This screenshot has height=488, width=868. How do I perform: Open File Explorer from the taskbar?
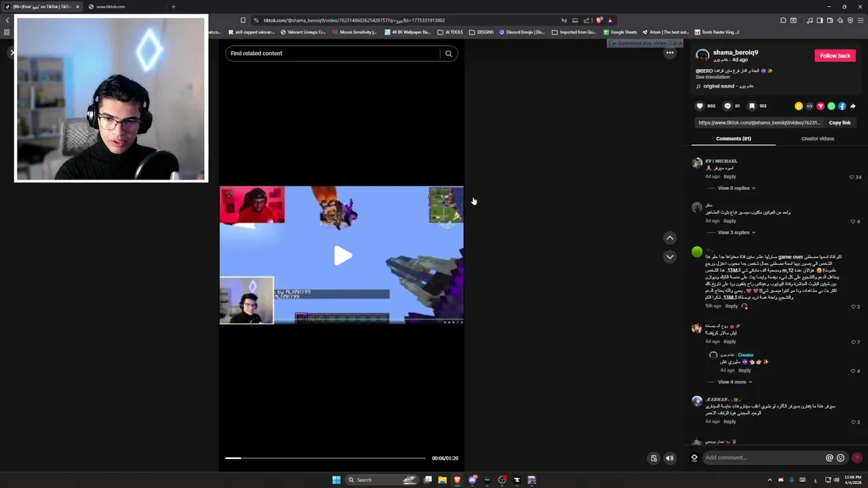click(442, 480)
